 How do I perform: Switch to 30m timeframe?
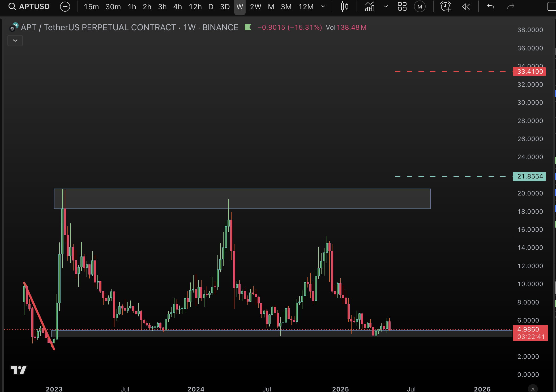[113, 7]
